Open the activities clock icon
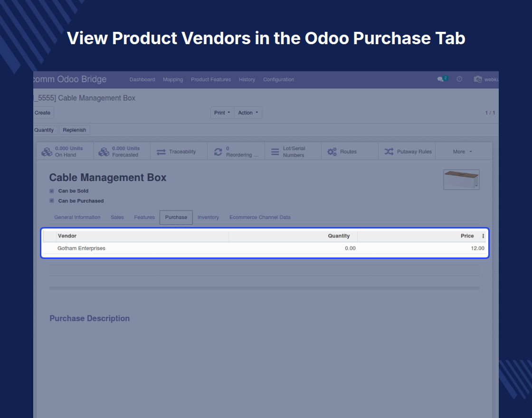 459,79
